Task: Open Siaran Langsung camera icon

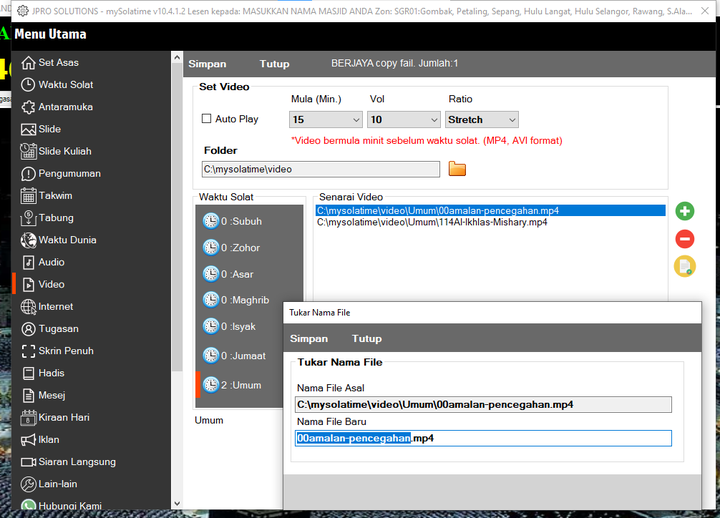Action: click(x=28, y=462)
